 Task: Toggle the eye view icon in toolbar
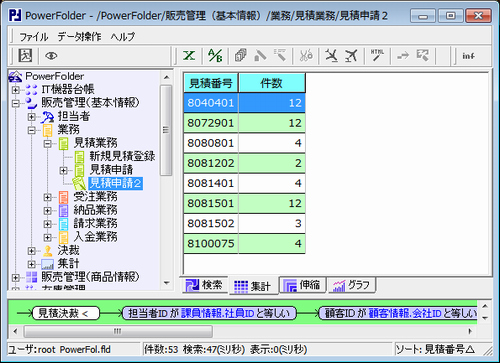[51, 56]
